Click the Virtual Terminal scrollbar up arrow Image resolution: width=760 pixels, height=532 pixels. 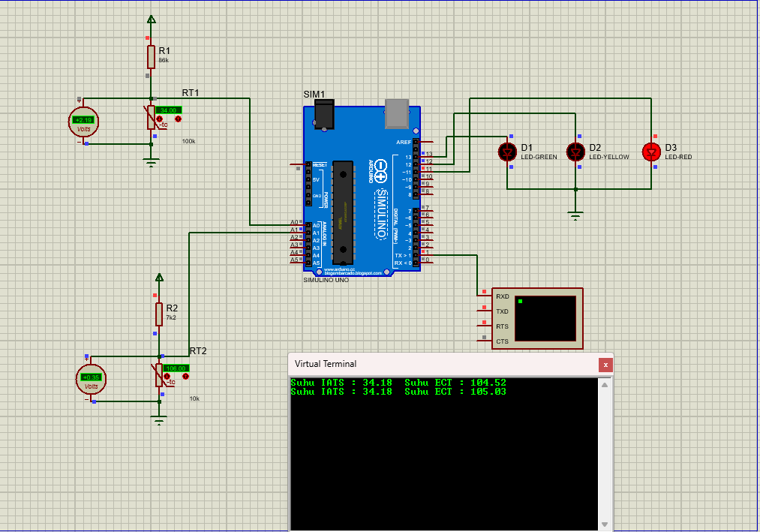pyautogui.click(x=605, y=385)
